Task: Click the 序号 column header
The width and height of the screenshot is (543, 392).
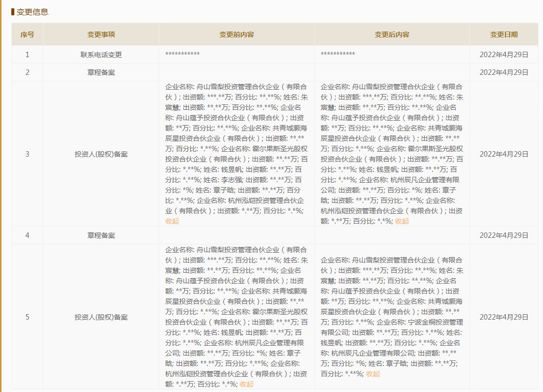Action: 27,34
